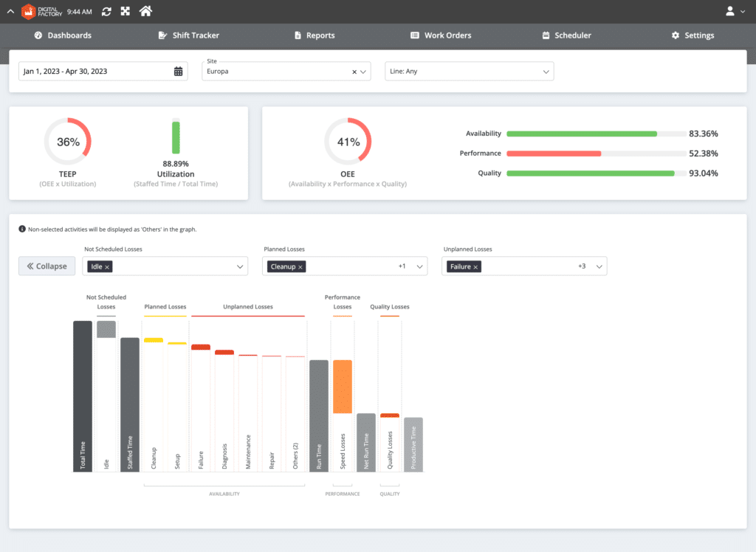Enter fullscreen mode using the expand icon

coord(125,11)
